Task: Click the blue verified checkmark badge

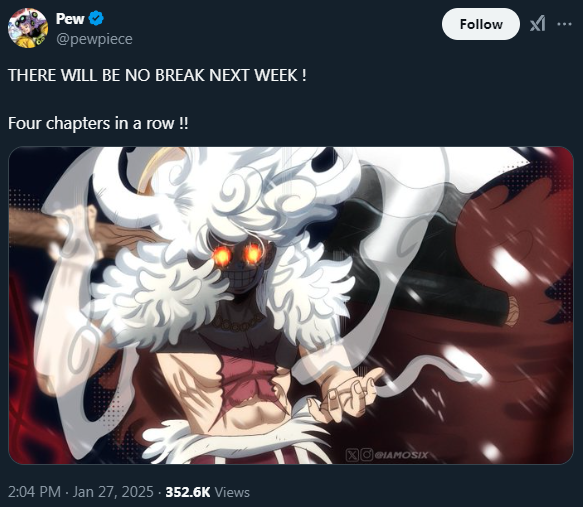Action: point(97,18)
